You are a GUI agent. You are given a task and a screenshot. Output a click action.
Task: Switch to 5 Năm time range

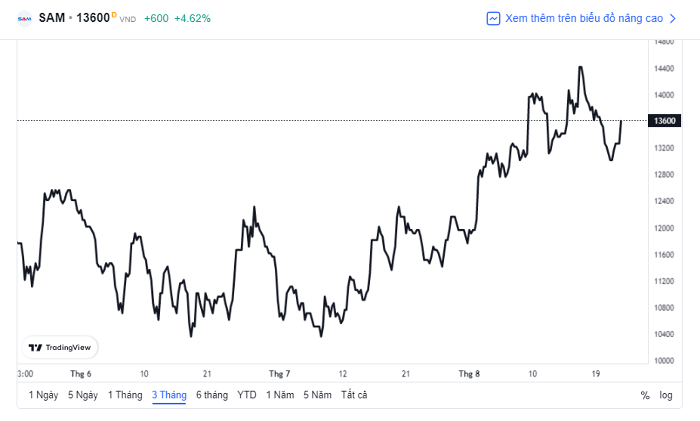click(317, 395)
